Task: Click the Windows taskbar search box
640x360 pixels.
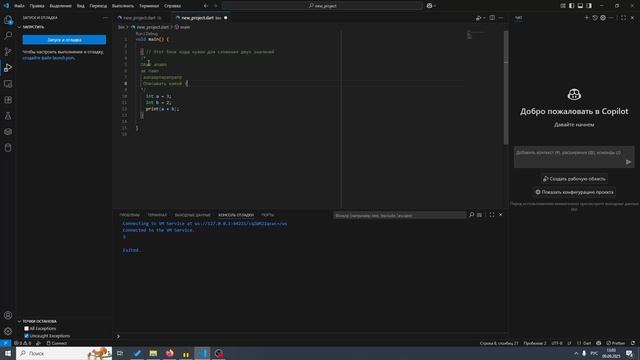Action: tap(64, 353)
